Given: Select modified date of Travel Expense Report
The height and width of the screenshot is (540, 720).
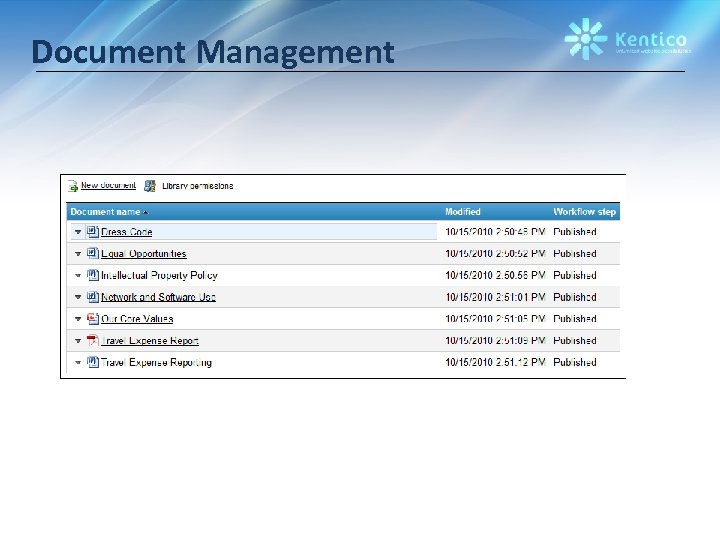Looking at the screenshot, I should 495,341.
